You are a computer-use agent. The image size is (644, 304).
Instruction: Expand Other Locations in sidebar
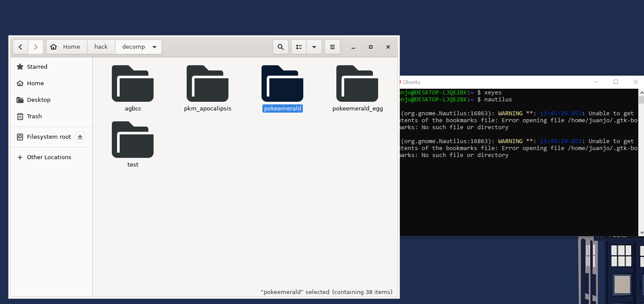49,157
